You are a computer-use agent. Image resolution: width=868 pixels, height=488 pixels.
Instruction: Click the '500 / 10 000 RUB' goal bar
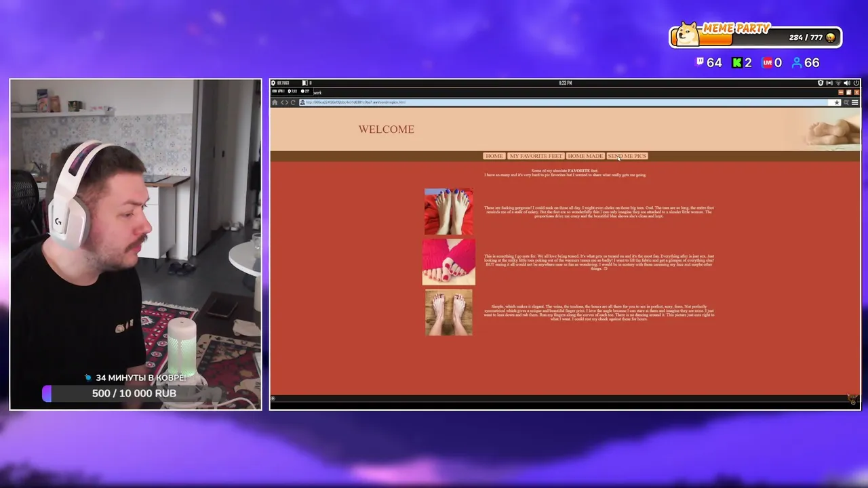tap(135, 393)
